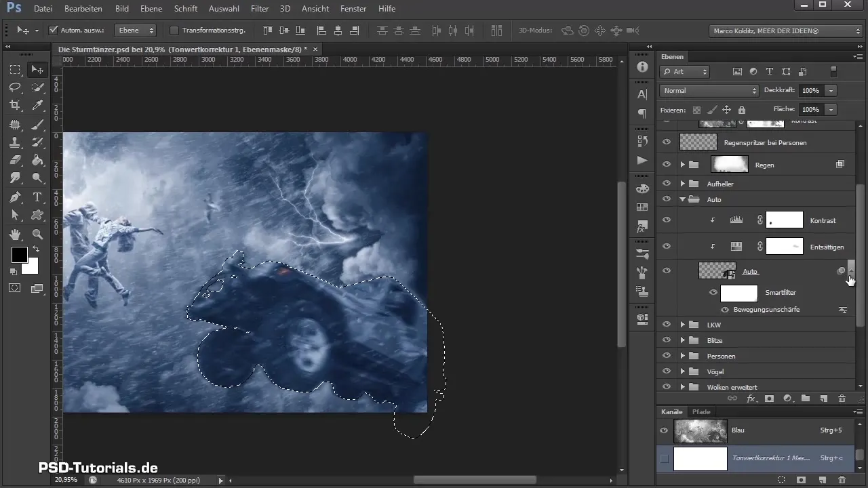Expand the LKW group
868x488 pixels.
click(683, 325)
